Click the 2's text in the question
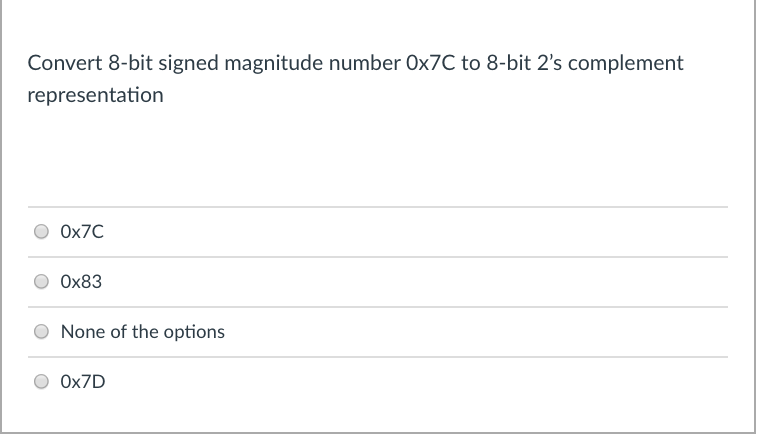Viewport: 762px width, 444px height. (x=549, y=63)
